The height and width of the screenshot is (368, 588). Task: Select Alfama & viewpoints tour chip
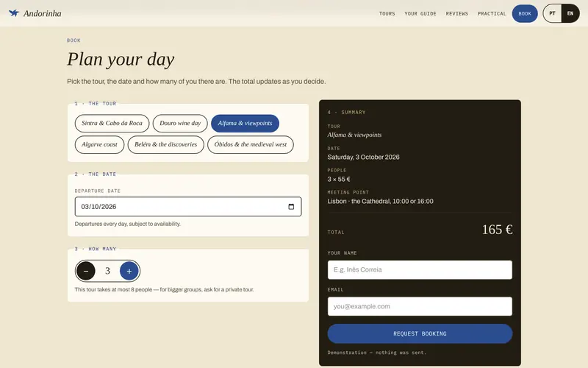coord(245,123)
